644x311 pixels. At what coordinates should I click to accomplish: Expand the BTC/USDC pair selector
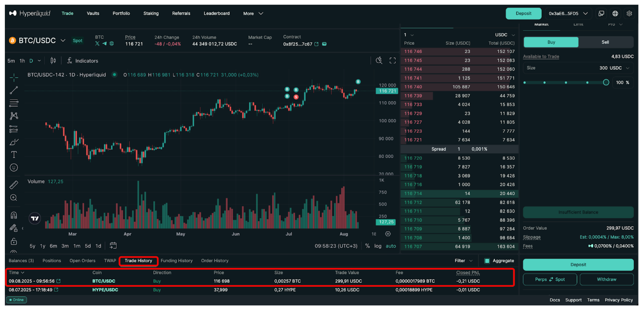[x=63, y=41]
